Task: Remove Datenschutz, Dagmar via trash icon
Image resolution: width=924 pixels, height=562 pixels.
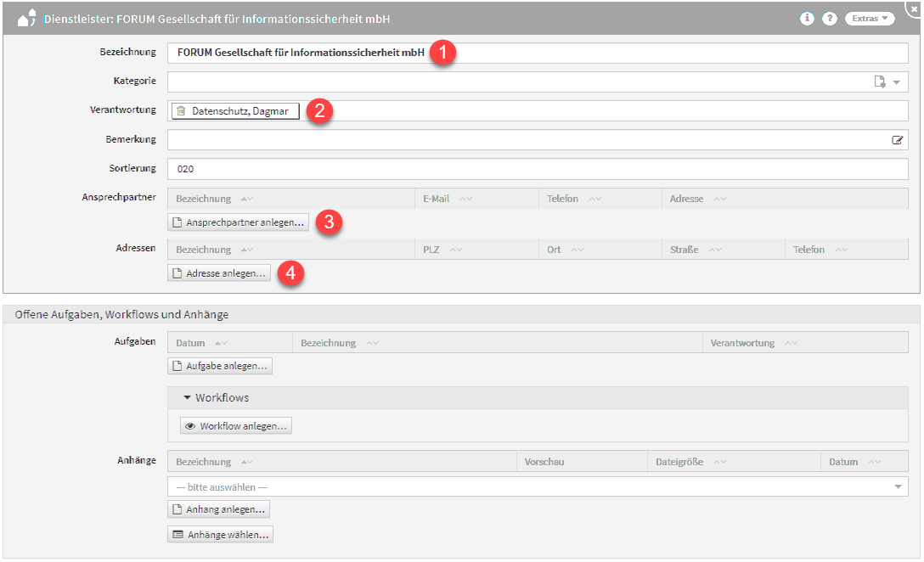Action: click(x=181, y=111)
